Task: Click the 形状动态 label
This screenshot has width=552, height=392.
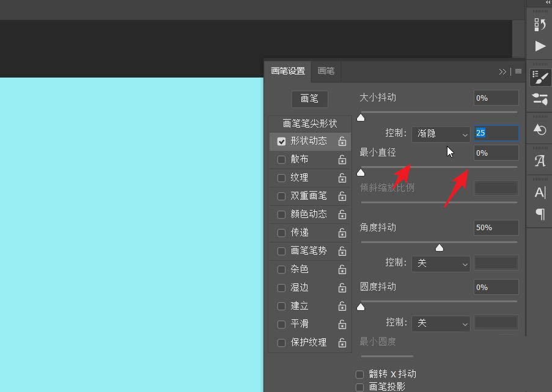Action: [308, 141]
